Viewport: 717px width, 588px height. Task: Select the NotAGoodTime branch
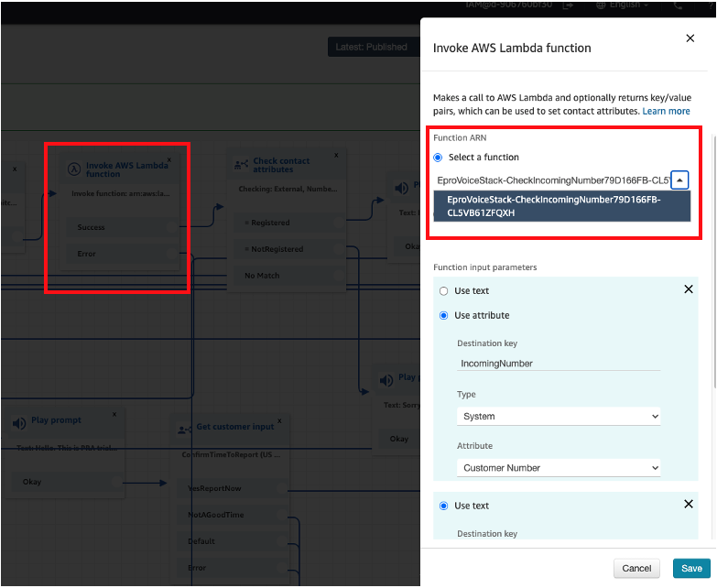click(x=233, y=516)
